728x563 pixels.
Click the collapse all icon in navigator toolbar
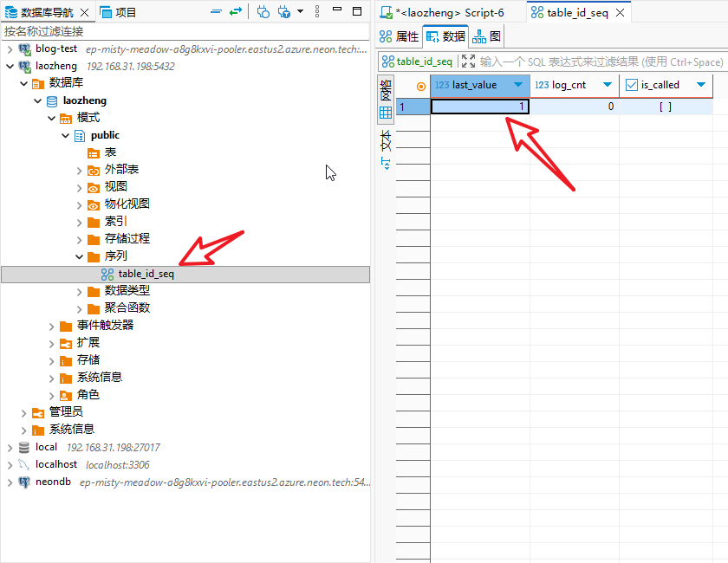(217, 12)
